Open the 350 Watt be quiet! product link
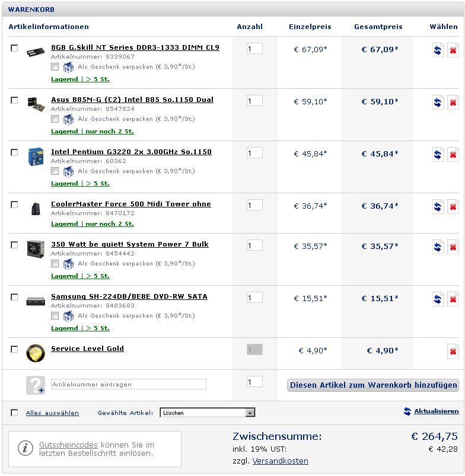The image size is (465, 476). (130, 245)
